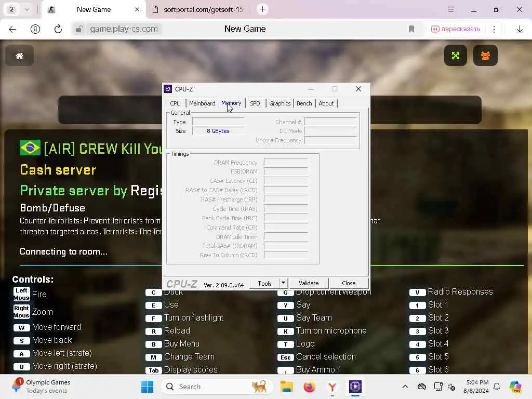This screenshot has width=532, height=399.
Task: Click the cloud sync tray icon
Action: tap(422, 387)
